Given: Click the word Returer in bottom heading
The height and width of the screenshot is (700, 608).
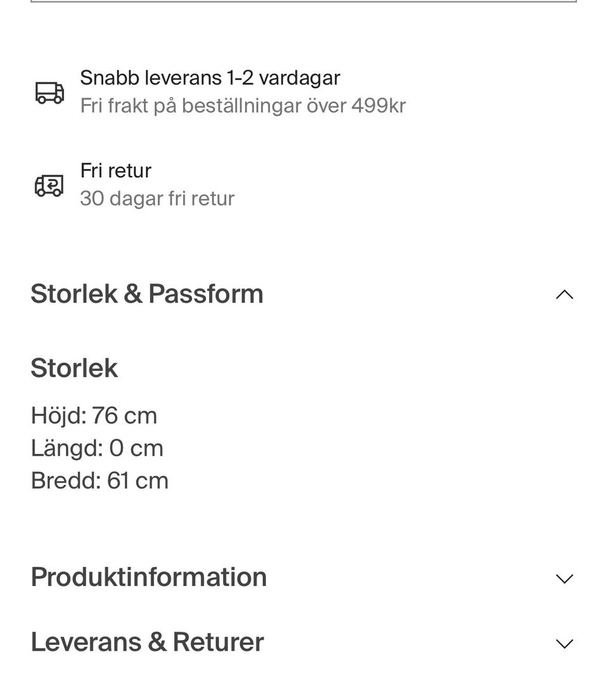Looking at the screenshot, I should (x=218, y=642).
